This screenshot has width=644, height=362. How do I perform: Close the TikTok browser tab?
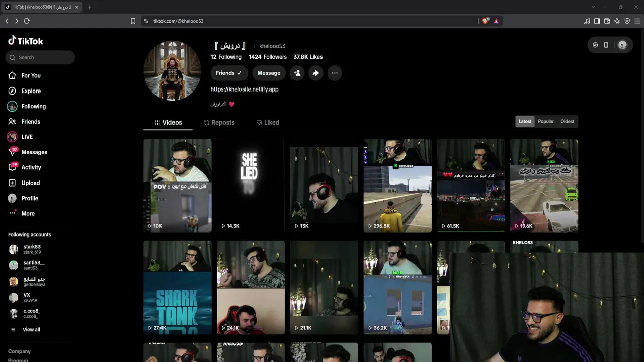tap(77, 7)
